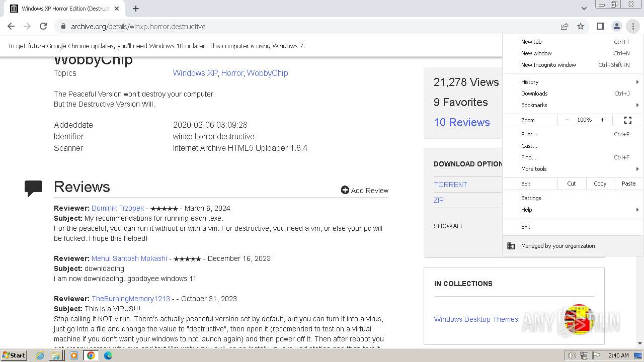
Task: Open a new tab with plus button
Action: [x=136, y=9]
